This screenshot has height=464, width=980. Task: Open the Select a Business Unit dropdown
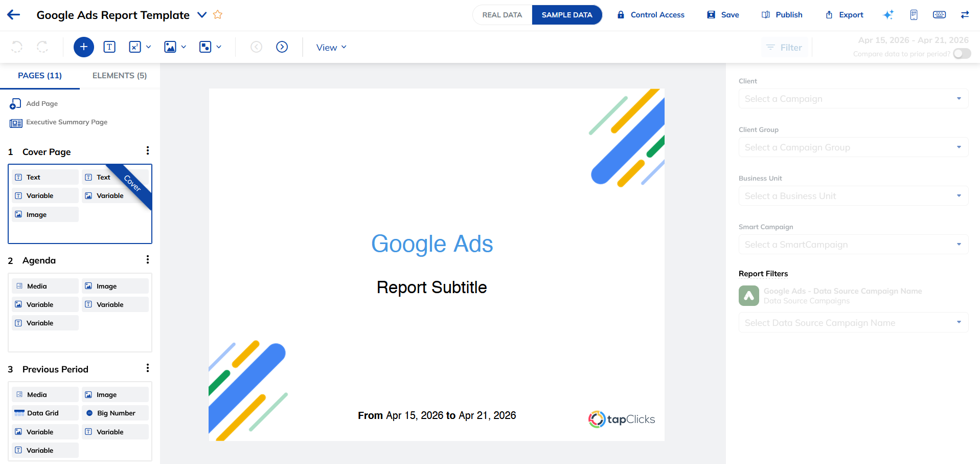853,196
